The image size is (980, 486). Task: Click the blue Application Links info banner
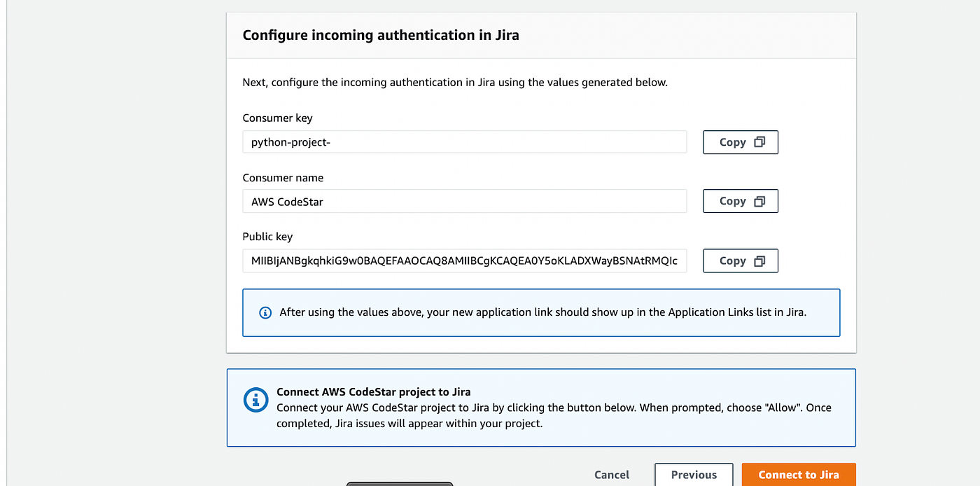point(541,312)
